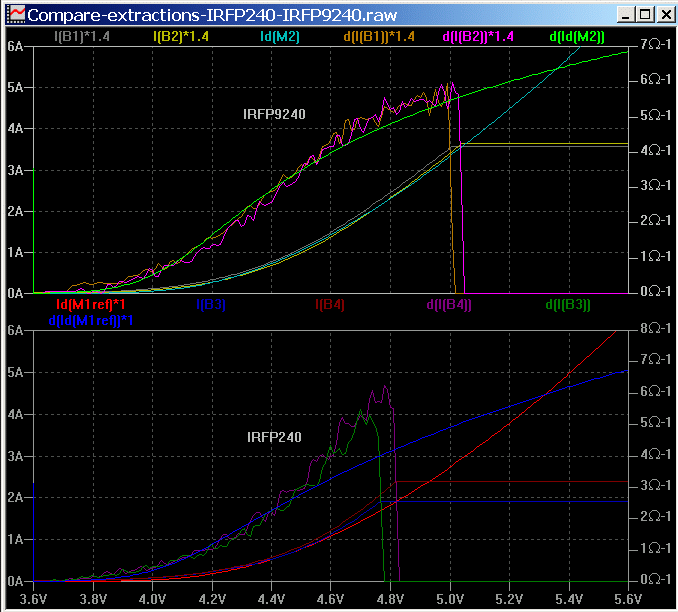
Task: Click the 5.0V label on horizontal axis
Action: pyautogui.click(x=450, y=599)
